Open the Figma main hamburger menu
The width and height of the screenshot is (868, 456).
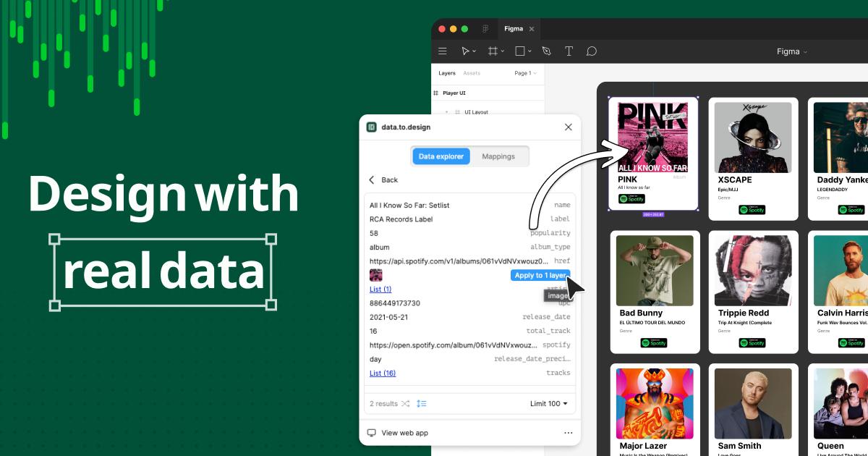(x=443, y=51)
